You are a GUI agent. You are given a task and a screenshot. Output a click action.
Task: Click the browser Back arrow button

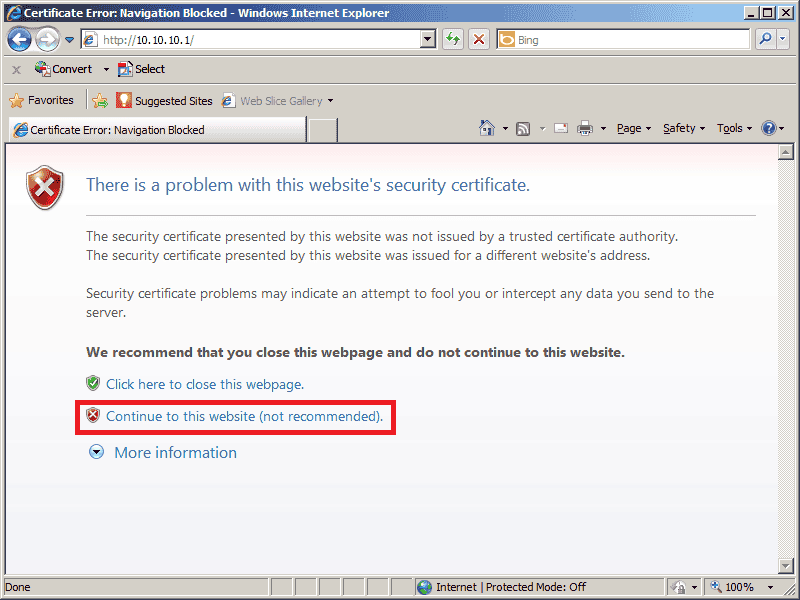(19, 39)
